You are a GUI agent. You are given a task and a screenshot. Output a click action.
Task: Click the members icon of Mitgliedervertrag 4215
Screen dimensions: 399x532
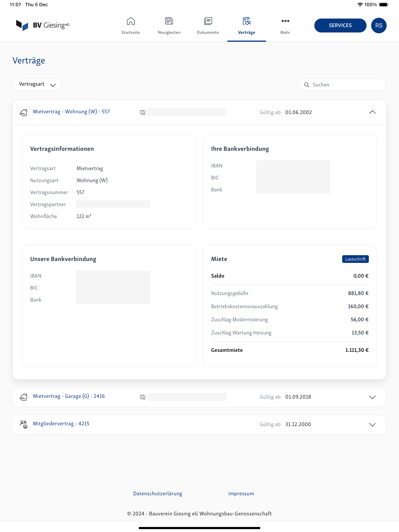click(24, 424)
